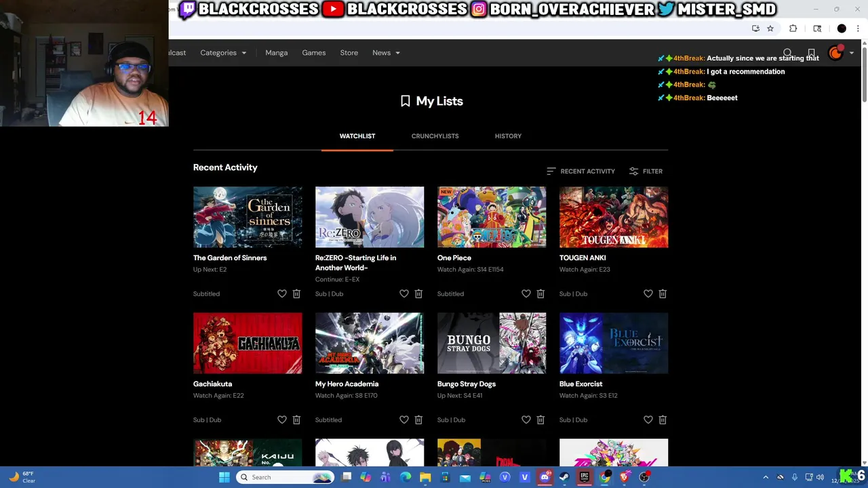Open Brave browser from the taskbar
868x488 pixels.
point(625,477)
